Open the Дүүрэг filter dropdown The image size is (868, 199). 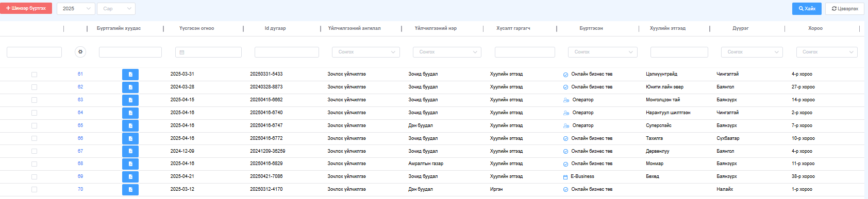(752, 52)
